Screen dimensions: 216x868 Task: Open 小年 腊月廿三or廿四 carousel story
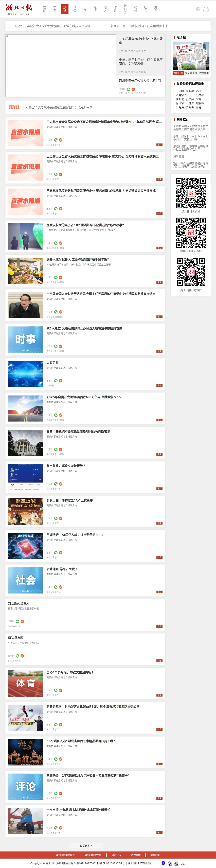(141, 62)
